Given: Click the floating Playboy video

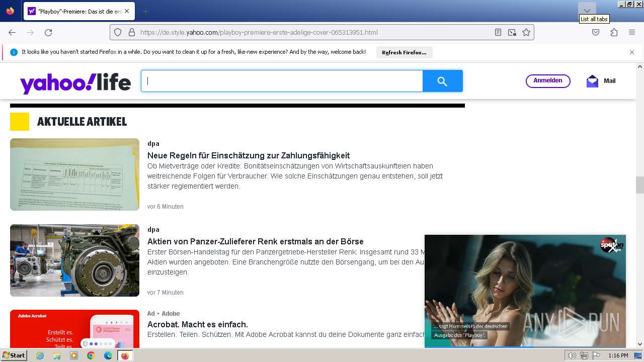Looking at the screenshot, I should pyautogui.click(x=525, y=292).
